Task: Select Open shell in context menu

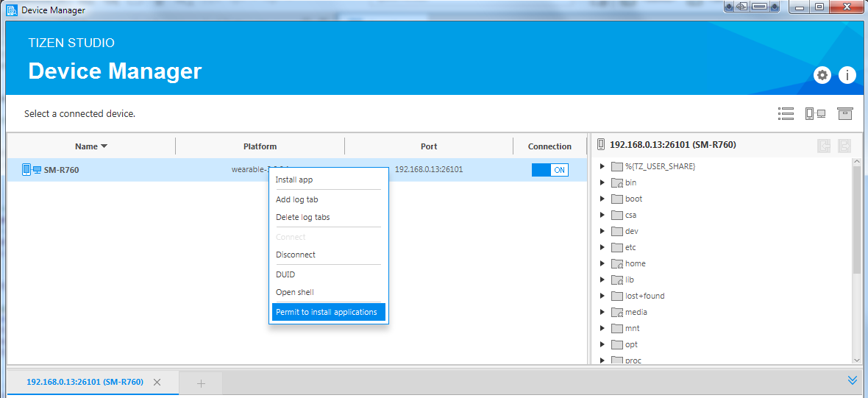Action: [295, 292]
